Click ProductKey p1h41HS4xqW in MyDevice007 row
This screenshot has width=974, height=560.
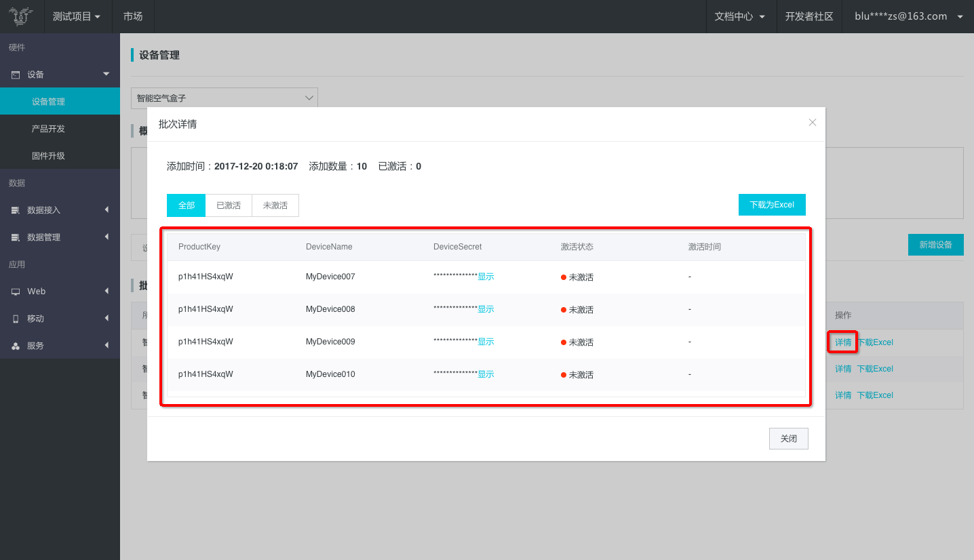click(x=206, y=277)
